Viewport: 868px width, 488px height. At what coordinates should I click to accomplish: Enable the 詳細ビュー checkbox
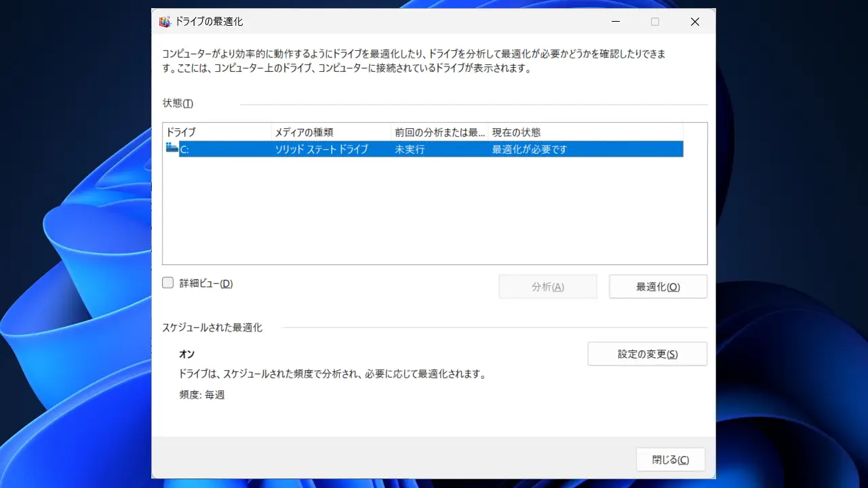point(168,283)
